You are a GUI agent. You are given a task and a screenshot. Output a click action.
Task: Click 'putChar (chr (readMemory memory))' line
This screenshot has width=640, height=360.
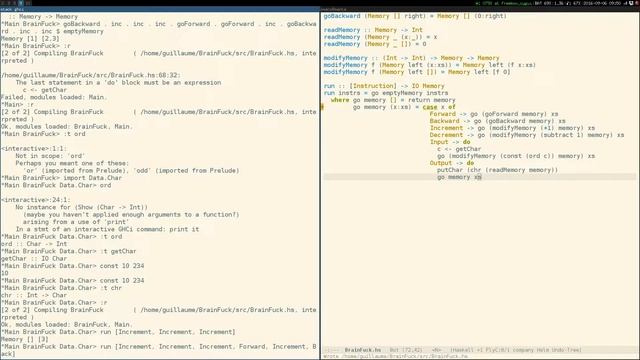coord(497,170)
